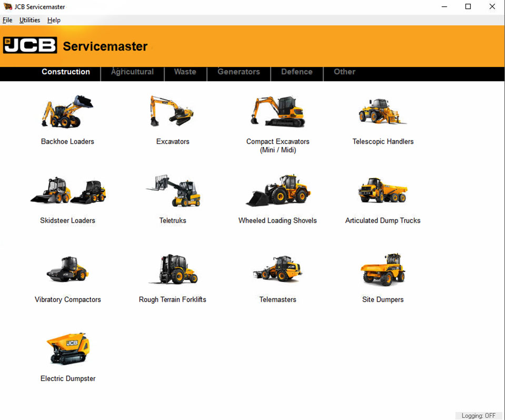
Task: Select the Teletruks machine image
Action: pos(173,190)
